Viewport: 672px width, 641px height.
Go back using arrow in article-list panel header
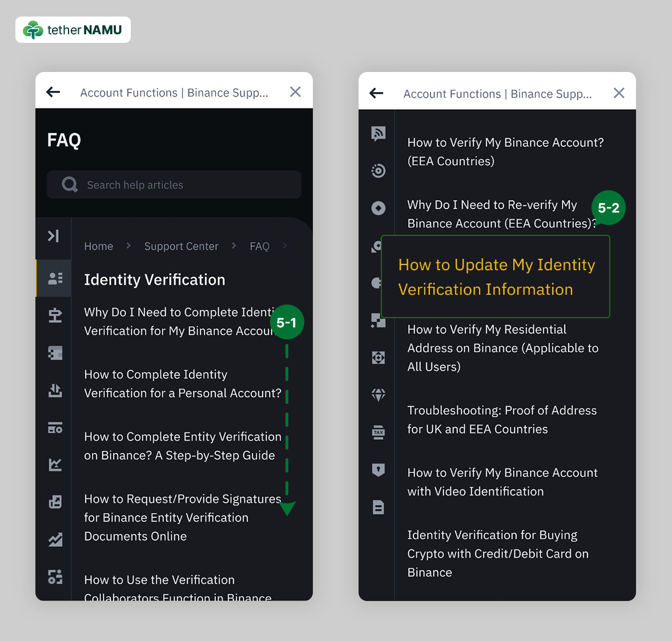click(376, 93)
